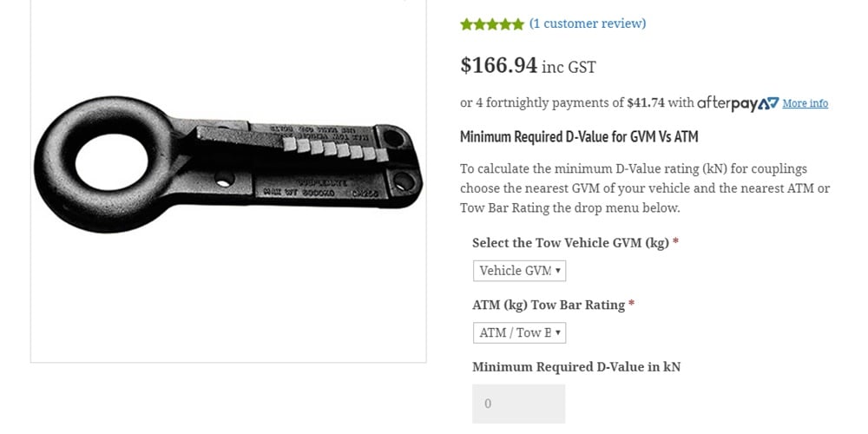Open the "1 customer review" link

click(588, 23)
